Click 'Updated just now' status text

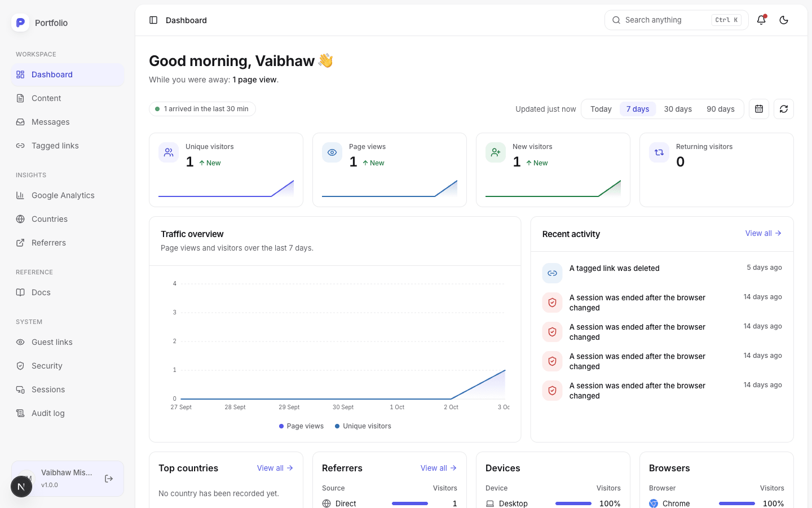(x=546, y=109)
